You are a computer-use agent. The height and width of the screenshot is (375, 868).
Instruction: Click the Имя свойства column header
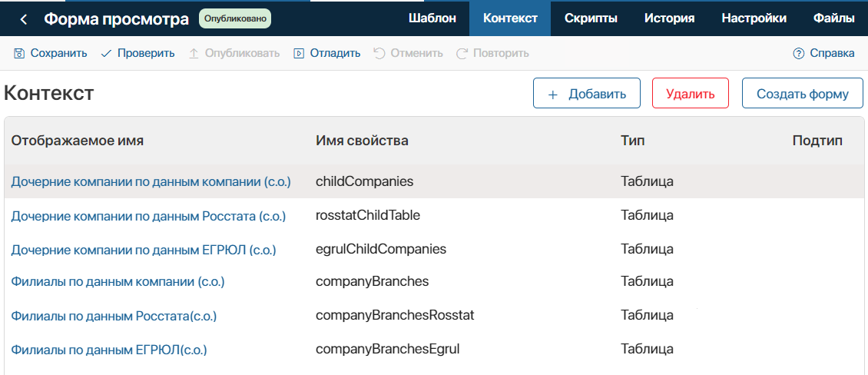[362, 141]
